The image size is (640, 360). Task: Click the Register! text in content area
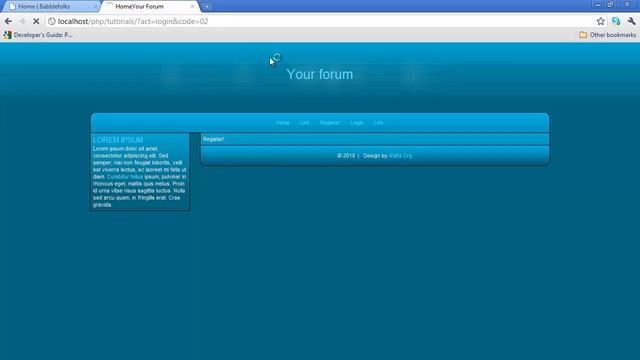click(x=213, y=139)
